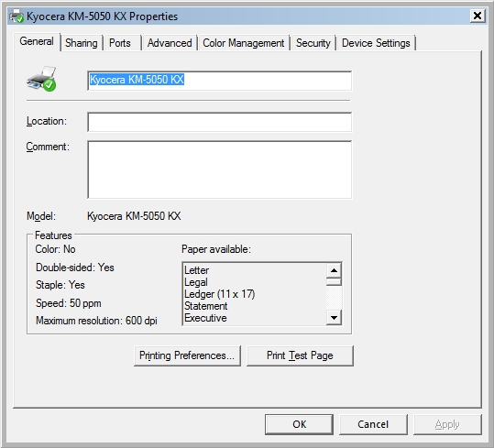Select Statement in the paper list

205,306
